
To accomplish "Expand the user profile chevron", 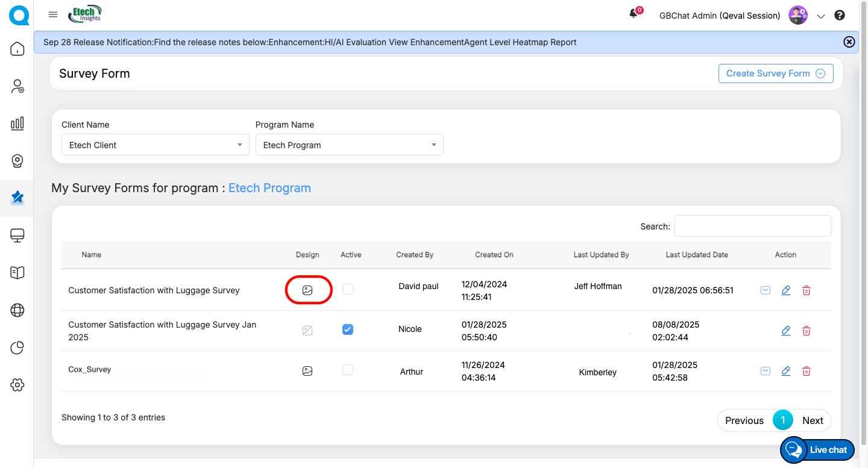I will [x=820, y=16].
